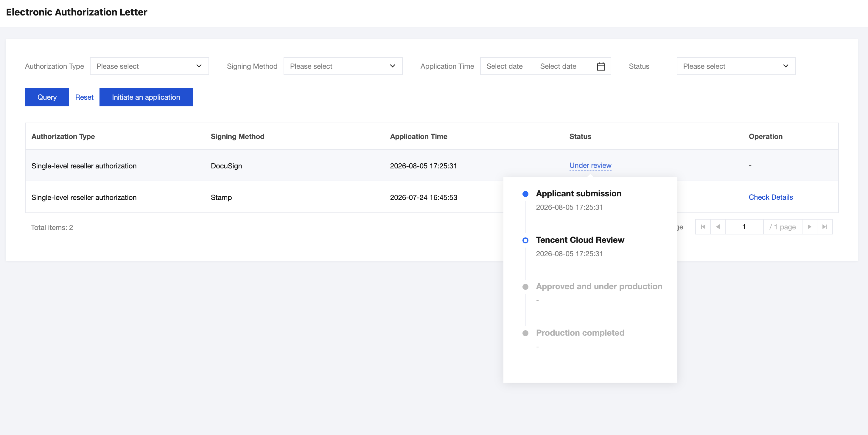Go to previous page arrow icon
Image resolution: width=868 pixels, height=435 pixels.
[718, 227]
